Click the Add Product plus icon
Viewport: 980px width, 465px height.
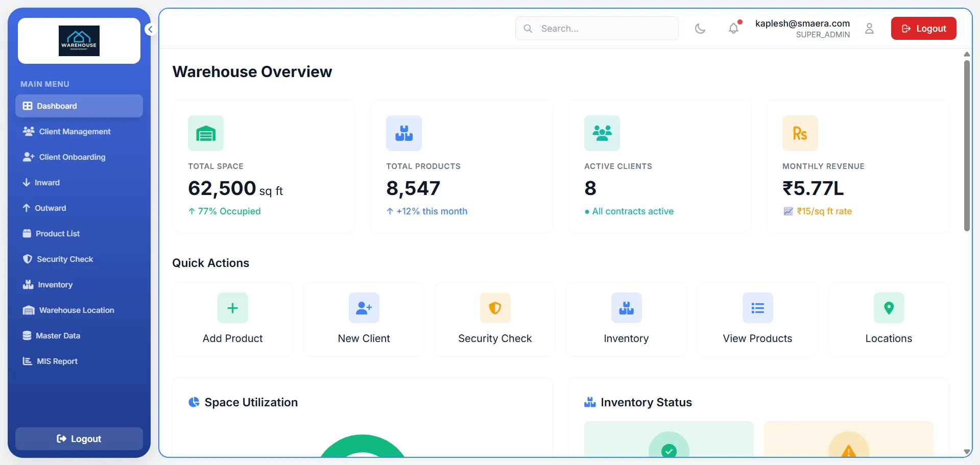coord(232,308)
